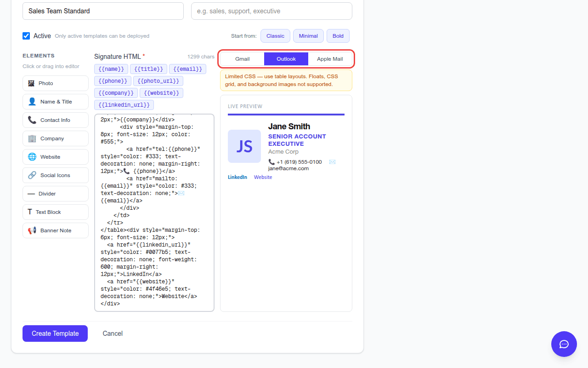
Task: Insert the {{company}} variable chip
Action: [x=116, y=93]
